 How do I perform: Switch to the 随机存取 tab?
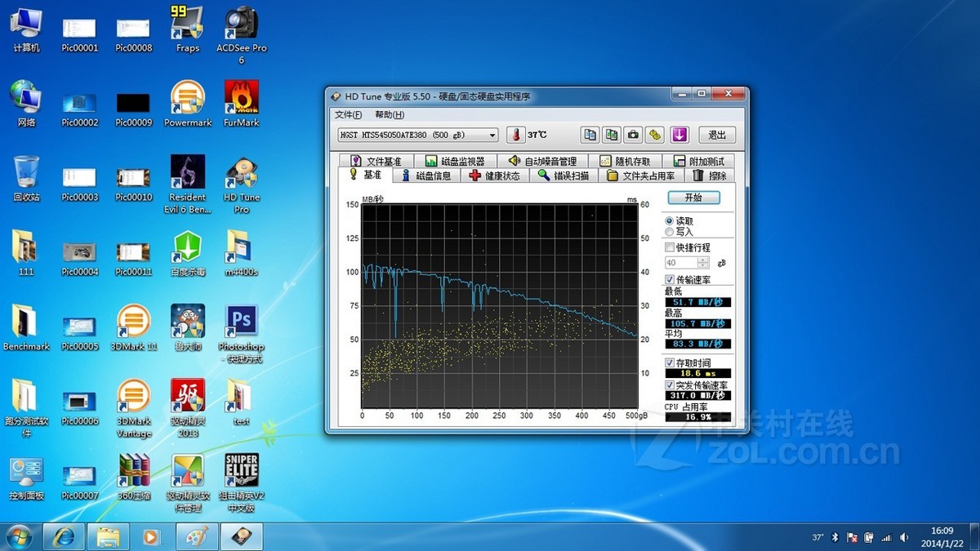626,162
